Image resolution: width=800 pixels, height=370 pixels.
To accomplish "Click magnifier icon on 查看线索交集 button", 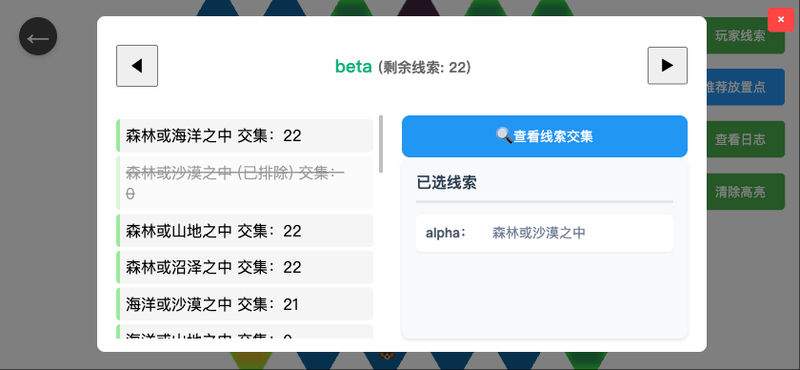I will [x=504, y=136].
